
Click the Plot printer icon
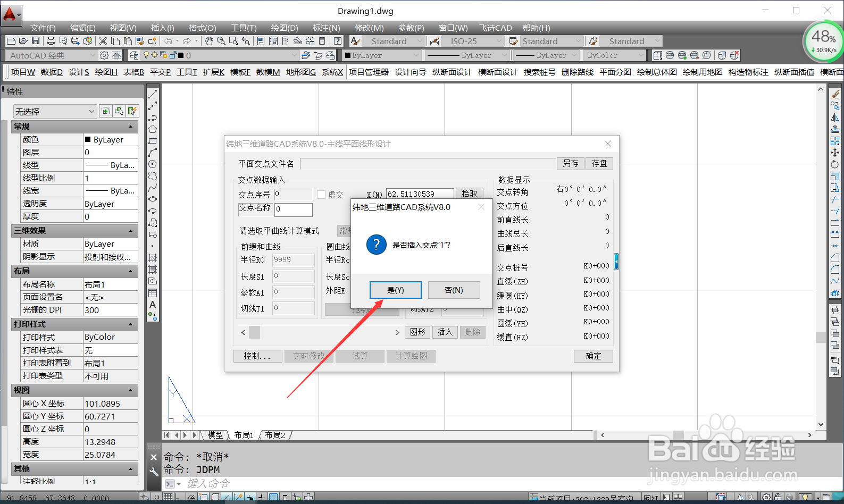coord(51,41)
